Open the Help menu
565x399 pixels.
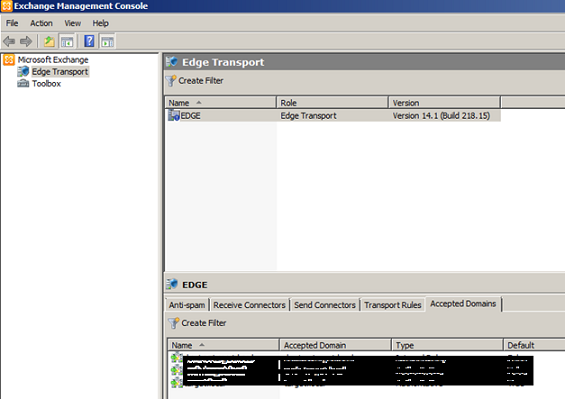point(100,23)
